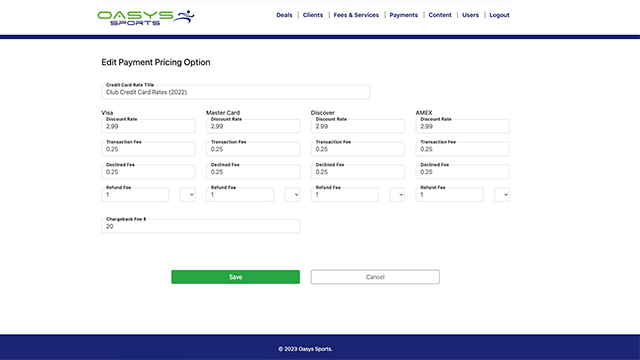
Task: Click the AMEX Refund Fee field
Action: click(x=449, y=195)
